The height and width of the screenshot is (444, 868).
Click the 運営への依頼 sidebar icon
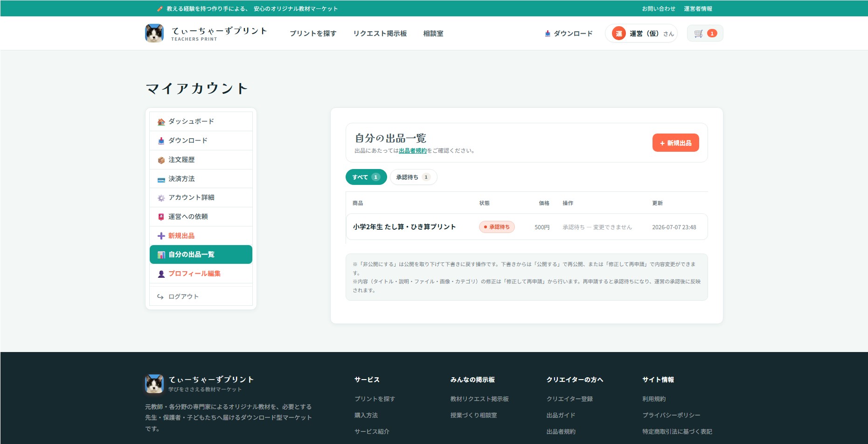pos(161,217)
